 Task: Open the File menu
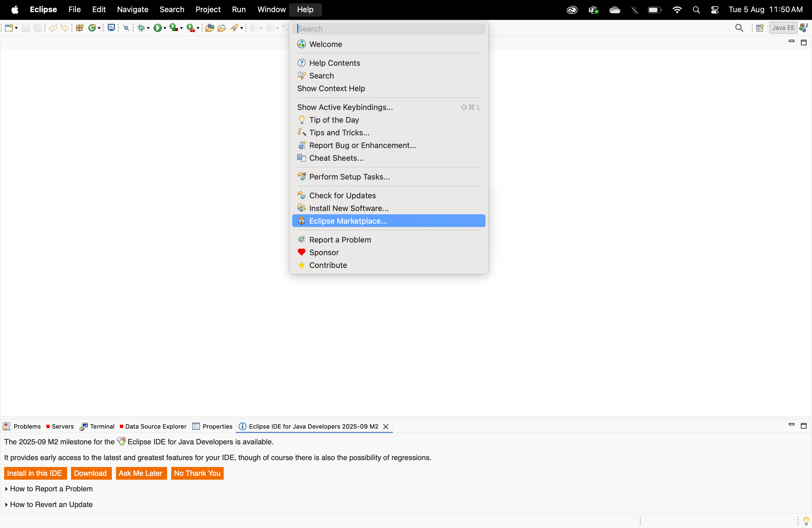click(x=74, y=10)
